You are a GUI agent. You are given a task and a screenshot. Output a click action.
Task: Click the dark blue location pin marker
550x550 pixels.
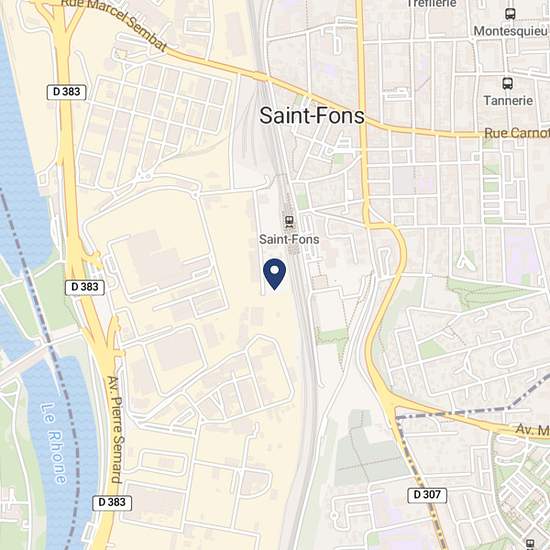(x=275, y=274)
